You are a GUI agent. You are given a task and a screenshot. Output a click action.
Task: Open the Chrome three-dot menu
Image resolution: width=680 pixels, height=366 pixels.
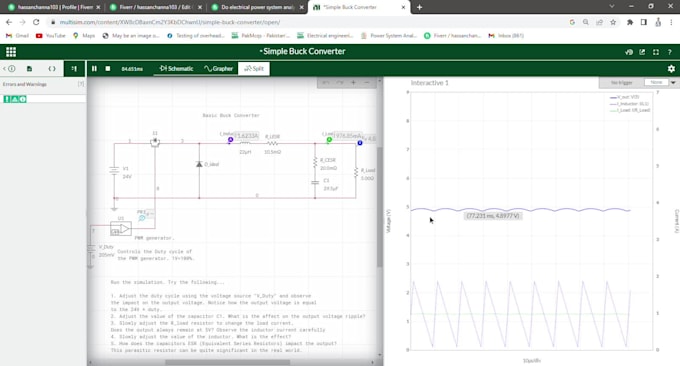click(671, 22)
